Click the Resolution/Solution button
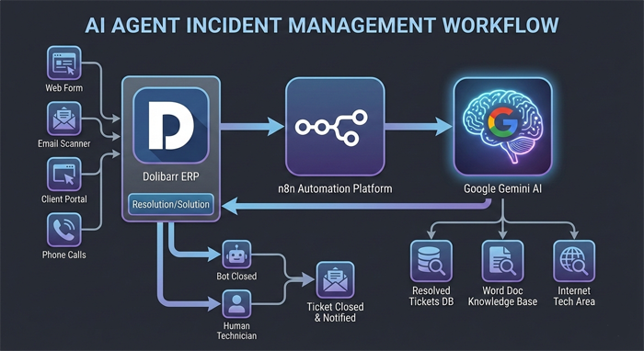644x351 pixels. point(171,204)
